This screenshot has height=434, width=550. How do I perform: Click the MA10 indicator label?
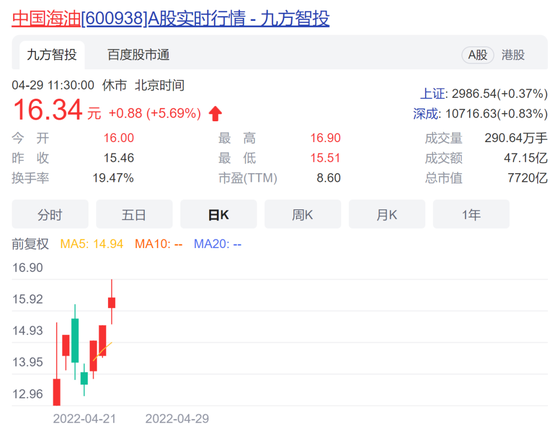[x=159, y=244]
